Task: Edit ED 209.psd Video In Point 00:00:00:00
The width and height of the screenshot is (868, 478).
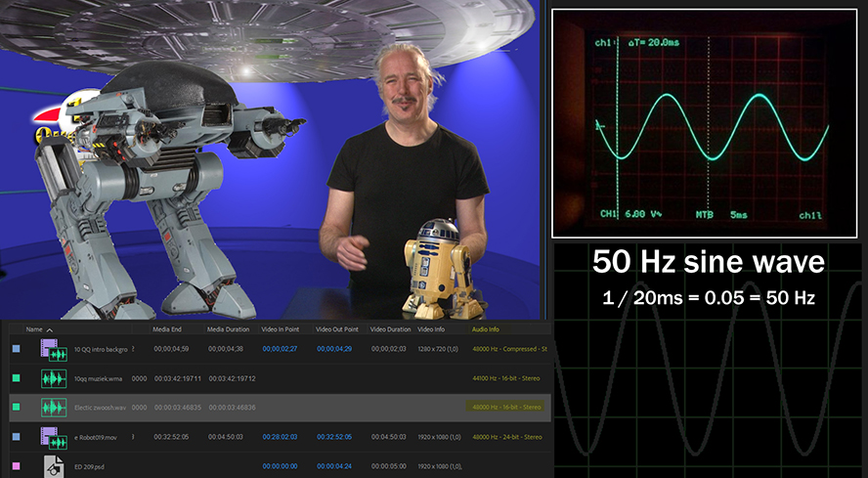Action: (x=281, y=466)
